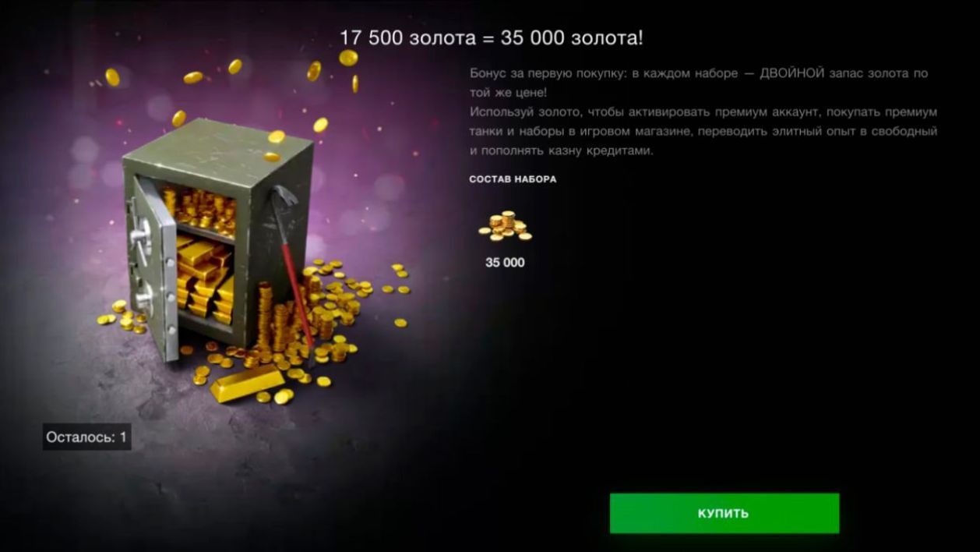Click the gold bar lying before the safe
Screen dimensions: 980x552
point(248,384)
